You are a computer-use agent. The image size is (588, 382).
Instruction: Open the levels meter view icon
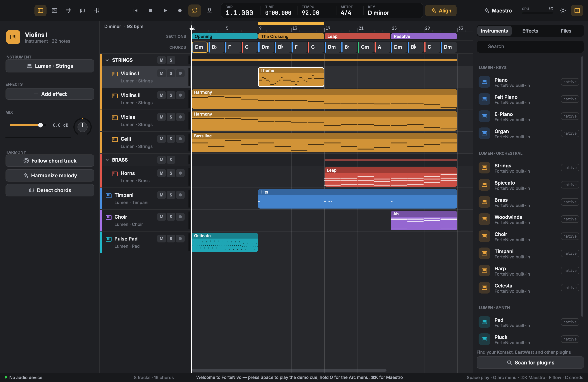pos(82,10)
